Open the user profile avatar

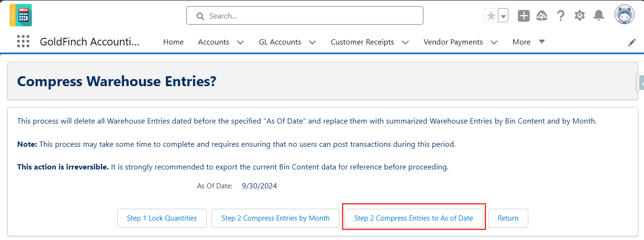click(x=624, y=15)
